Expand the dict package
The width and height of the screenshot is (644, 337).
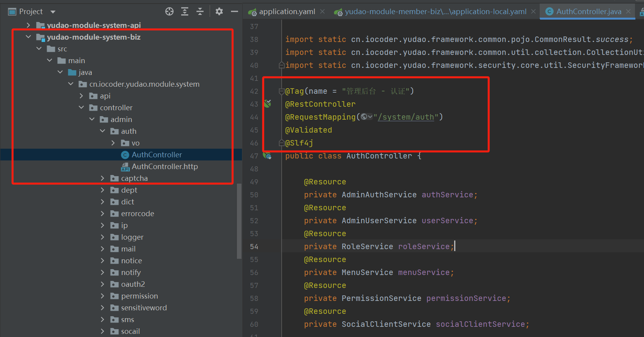pyautogui.click(x=102, y=202)
